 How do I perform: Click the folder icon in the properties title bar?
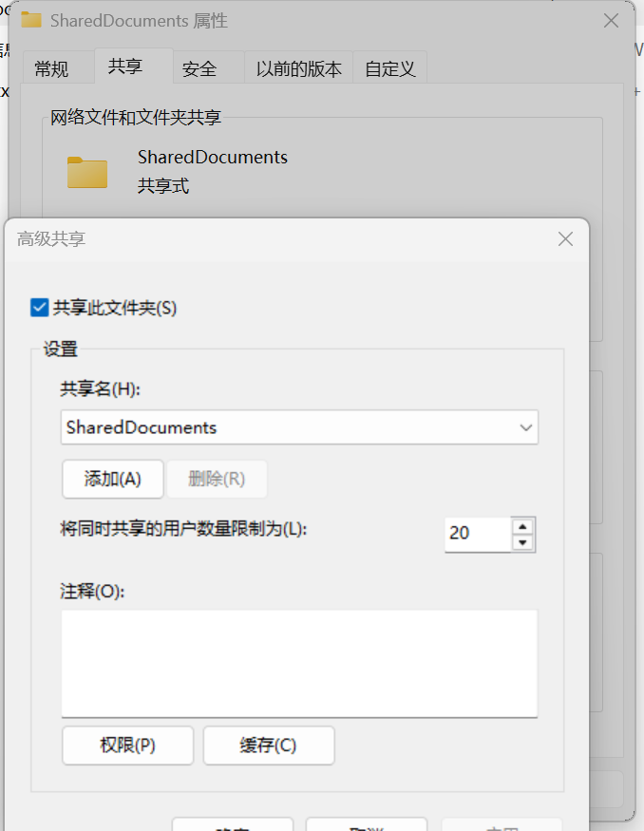pos(31,21)
